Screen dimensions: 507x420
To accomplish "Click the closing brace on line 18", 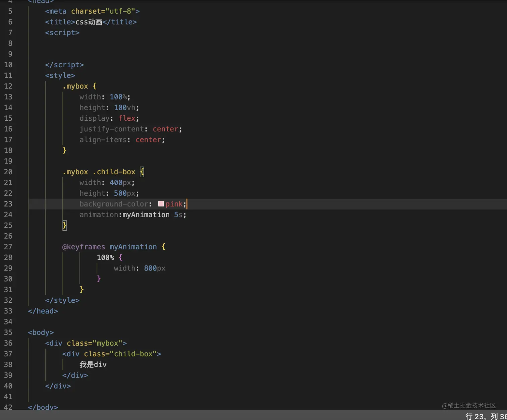I will tap(65, 150).
